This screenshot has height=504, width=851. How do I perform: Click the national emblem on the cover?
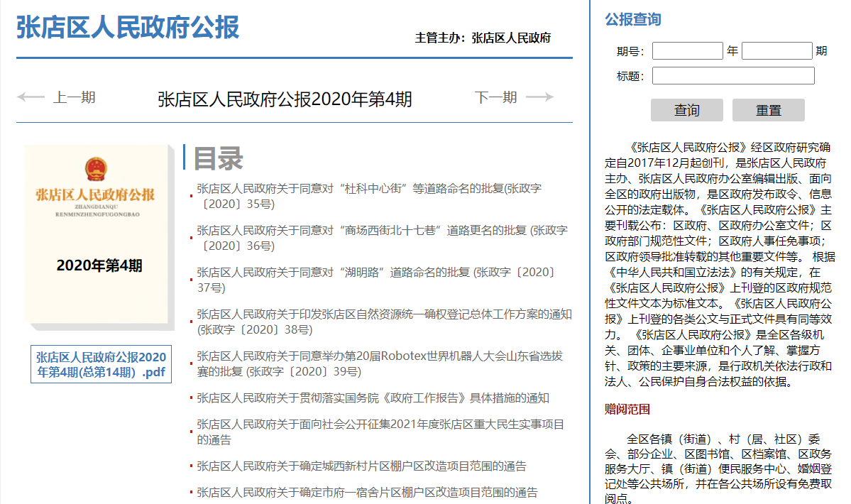(x=95, y=170)
